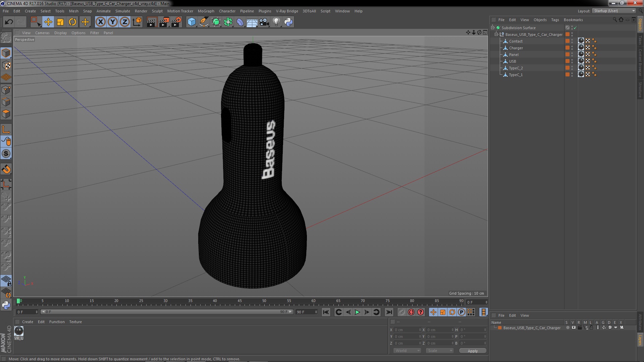Open World coordinate dropdown
Image resolution: width=644 pixels, height=362 pixels.
(x=407, y=351)
